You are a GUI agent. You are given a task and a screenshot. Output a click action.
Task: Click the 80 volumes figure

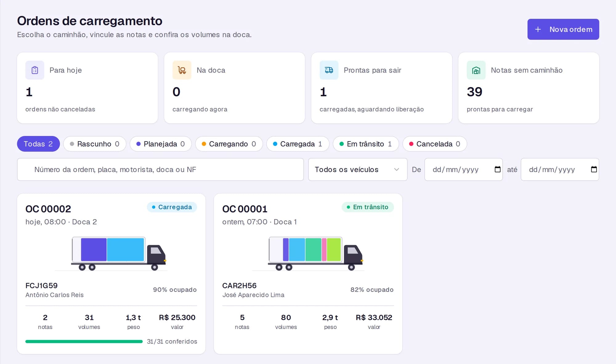click(286, 317)
